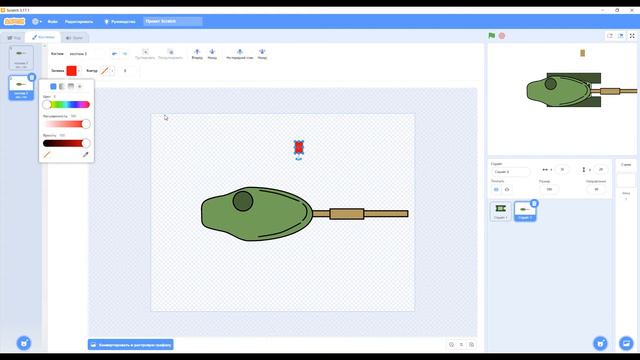This screenshot has height=360, width=640.
Task: Redo the paint action
Action: pos(125,53)
